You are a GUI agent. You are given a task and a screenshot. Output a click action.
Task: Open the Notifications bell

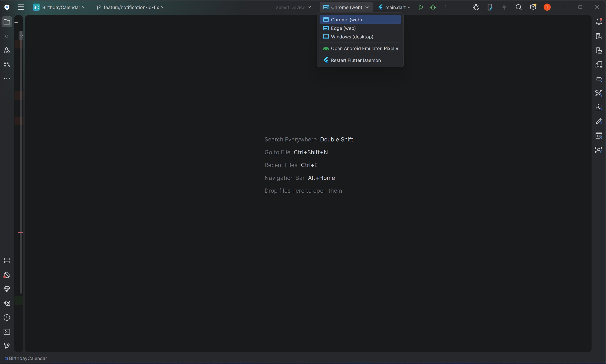pos(599,22)
